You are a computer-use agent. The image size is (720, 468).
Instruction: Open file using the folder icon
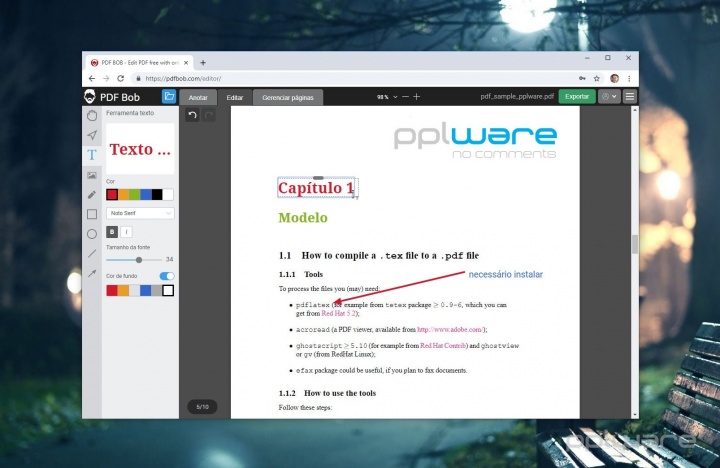169,97
